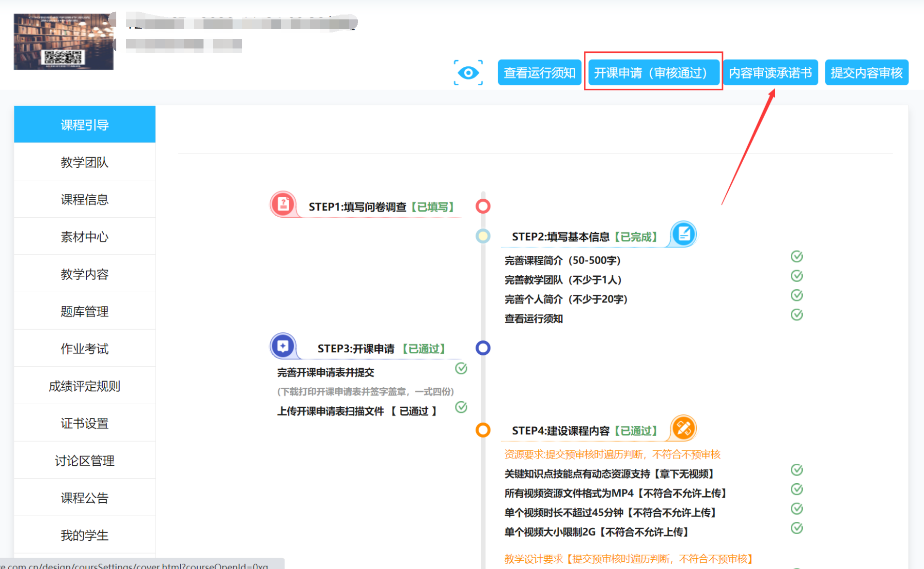Open the 教学团队 sidebar item
The image size is (924, 569).
point(85,162)
